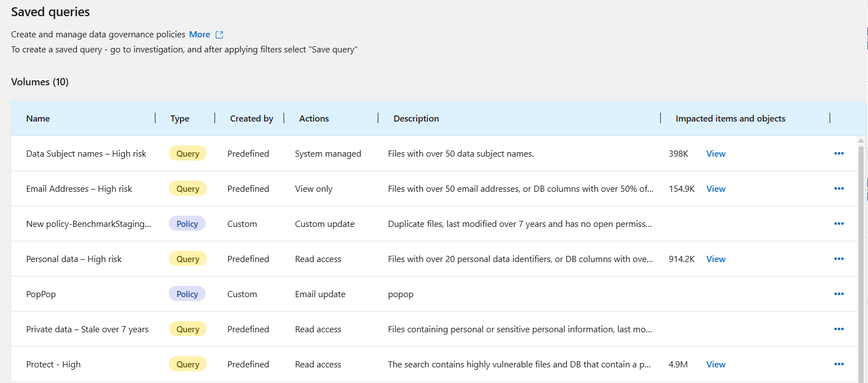Sort by the Name column header
Screen dimensions: 868x383
tap(38, 118)
